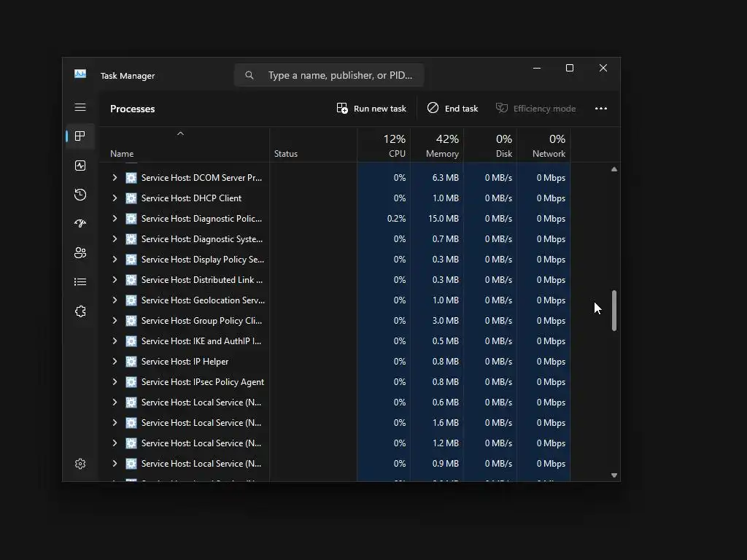Click the 0.6 MB memory value
Screen dimensions: 747x560
coord(446,402)
